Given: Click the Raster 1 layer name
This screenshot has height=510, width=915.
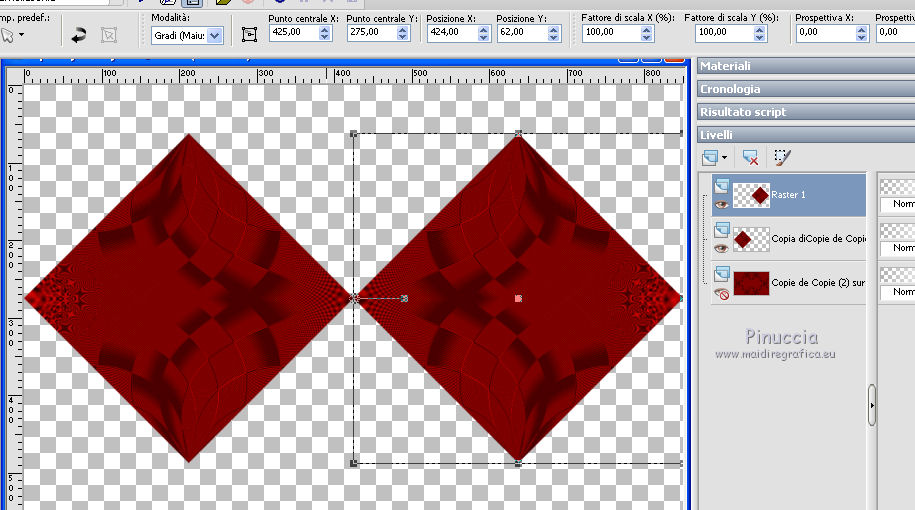Looking at the screenshot, I should (x=788, y=195).
